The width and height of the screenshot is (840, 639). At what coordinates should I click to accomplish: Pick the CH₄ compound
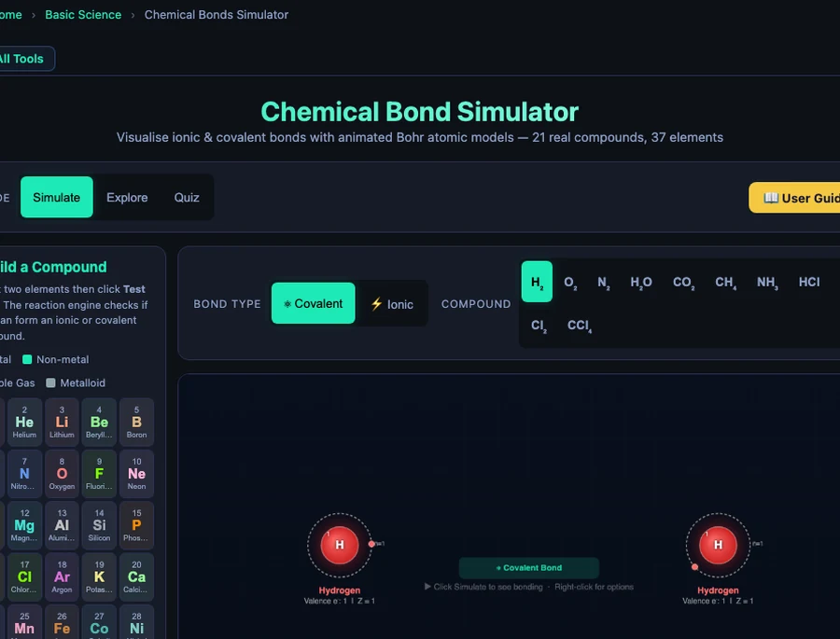tap(726, 282)
